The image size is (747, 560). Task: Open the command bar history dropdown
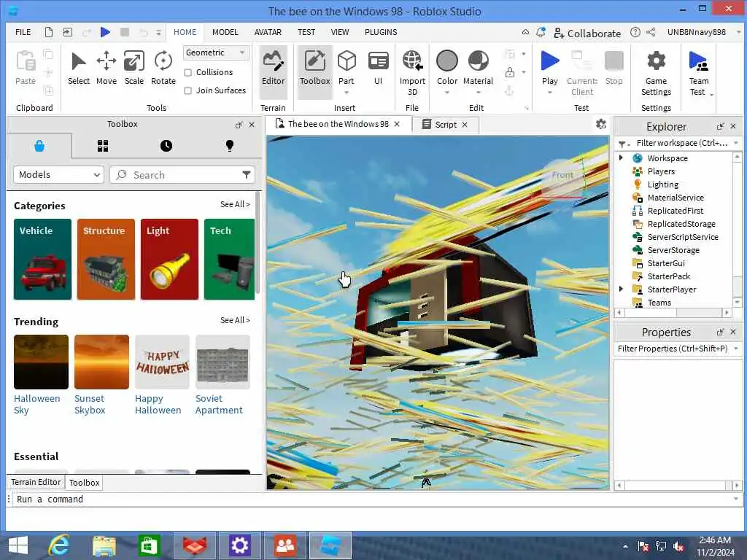tap(736, 499)
